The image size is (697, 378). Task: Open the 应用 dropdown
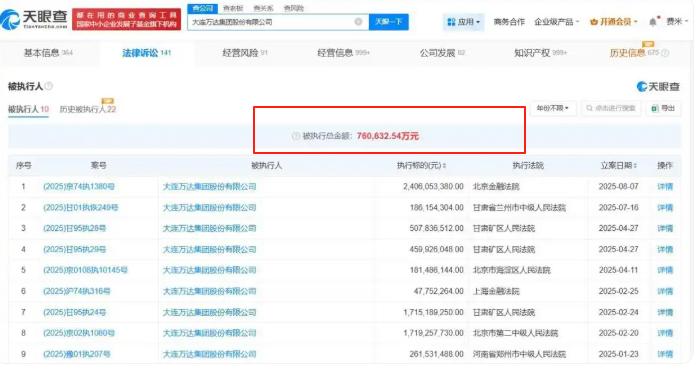click(x=463, y=22)
